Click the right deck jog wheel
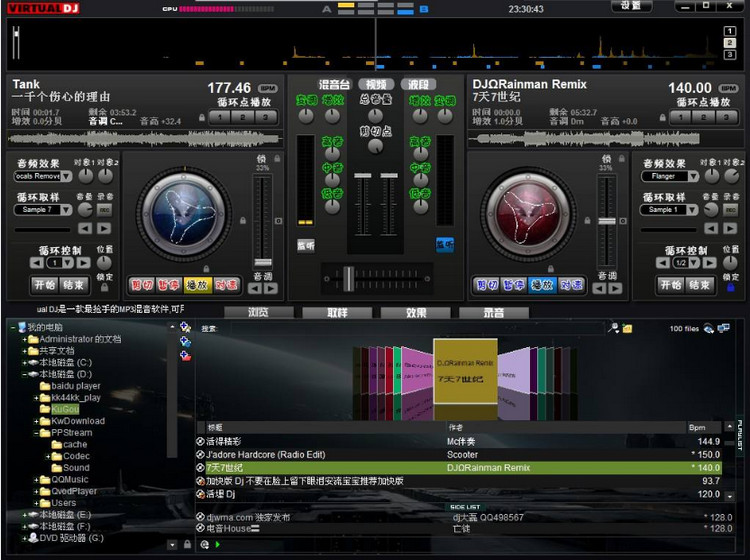750x560 pixels. click(x=529, y=213)
